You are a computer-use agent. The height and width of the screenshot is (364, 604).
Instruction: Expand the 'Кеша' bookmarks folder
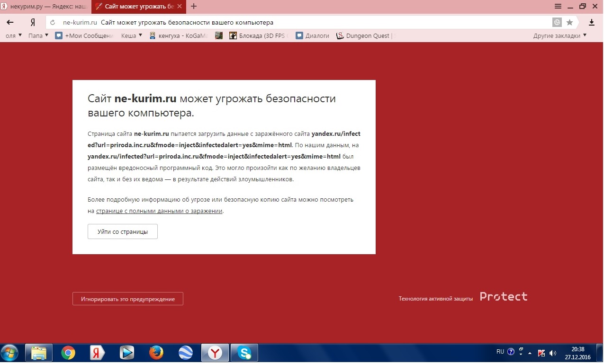[132, 36]
